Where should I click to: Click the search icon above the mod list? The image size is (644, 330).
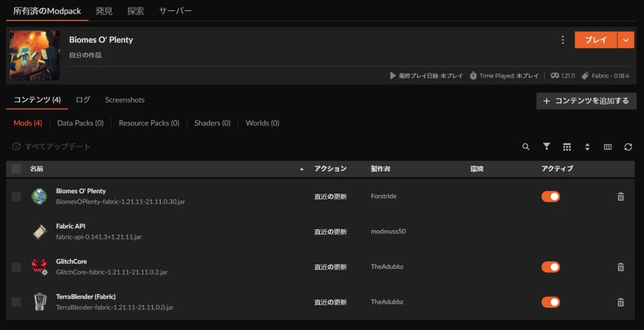coord(526,147)
